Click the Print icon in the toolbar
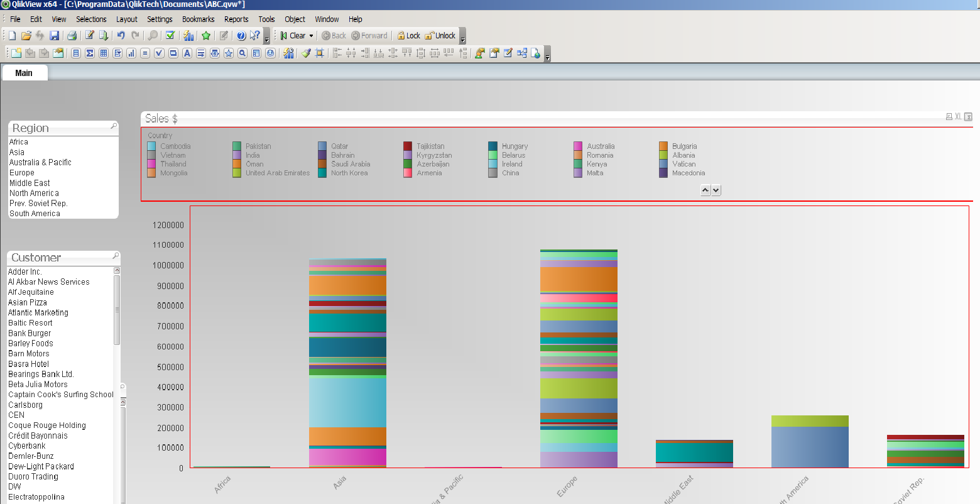This screenshot has height=504, width=980. click(x=72, y=36)
